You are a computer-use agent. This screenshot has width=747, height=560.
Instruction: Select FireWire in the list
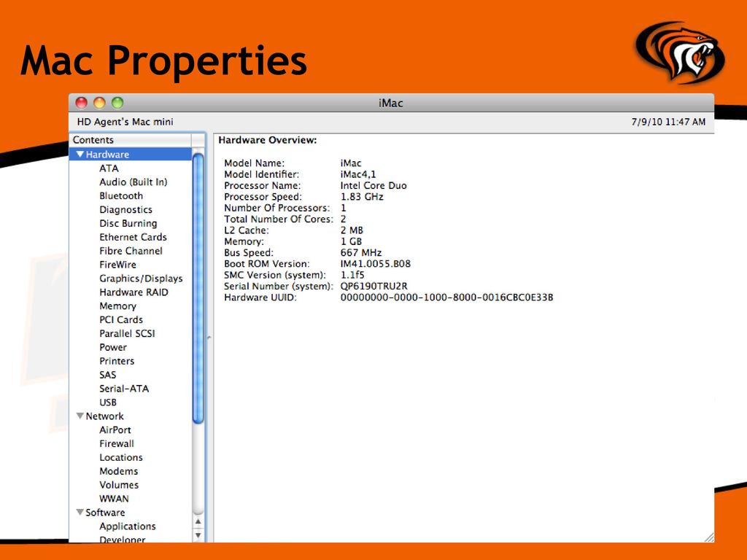point(117,265)
